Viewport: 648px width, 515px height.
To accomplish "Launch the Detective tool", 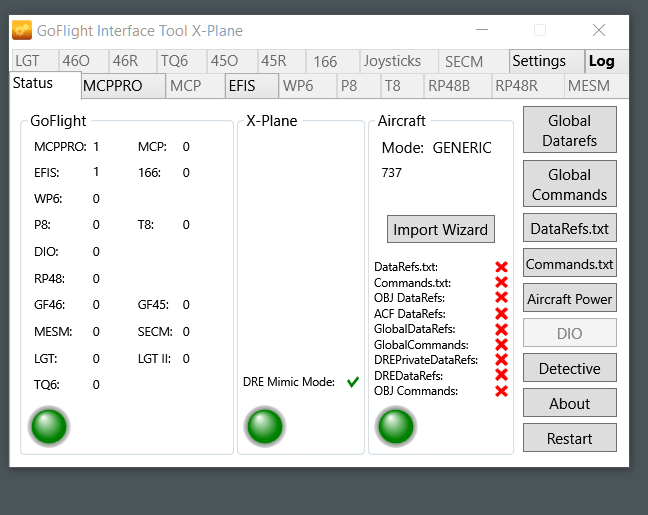I will pyautogui.click(x=569, y=368).
